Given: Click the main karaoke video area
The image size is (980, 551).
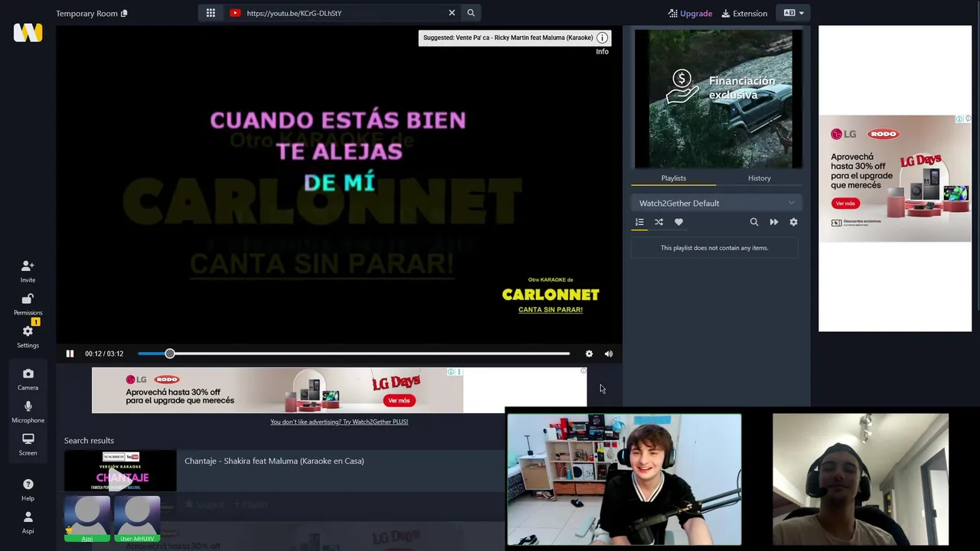Looking at the screenshot, I should pos(338,184).
